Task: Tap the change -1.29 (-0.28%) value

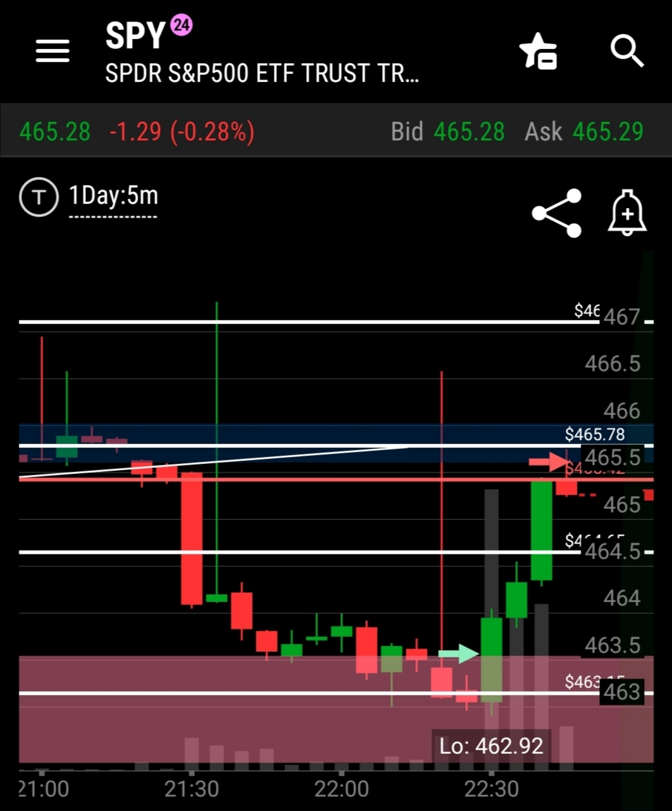Action: 182,132
